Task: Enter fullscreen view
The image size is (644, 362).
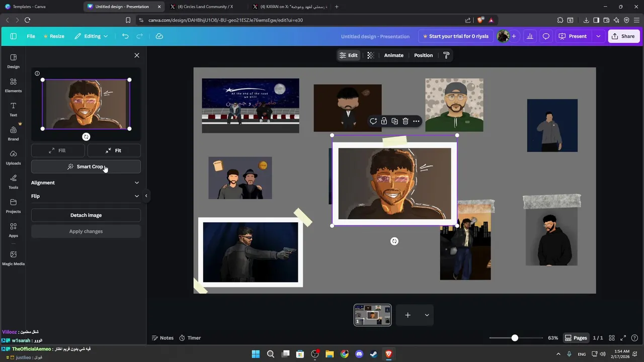Action: coord(623,338)
